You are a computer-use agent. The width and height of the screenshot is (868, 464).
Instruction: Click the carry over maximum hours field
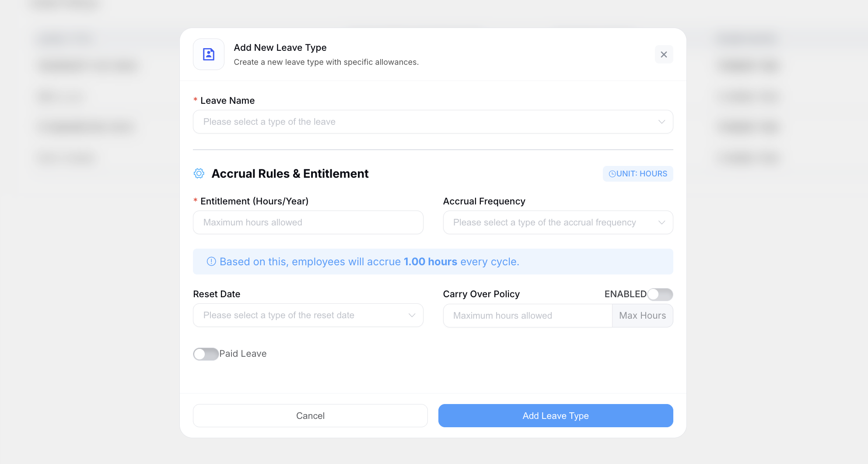(527, 316)
